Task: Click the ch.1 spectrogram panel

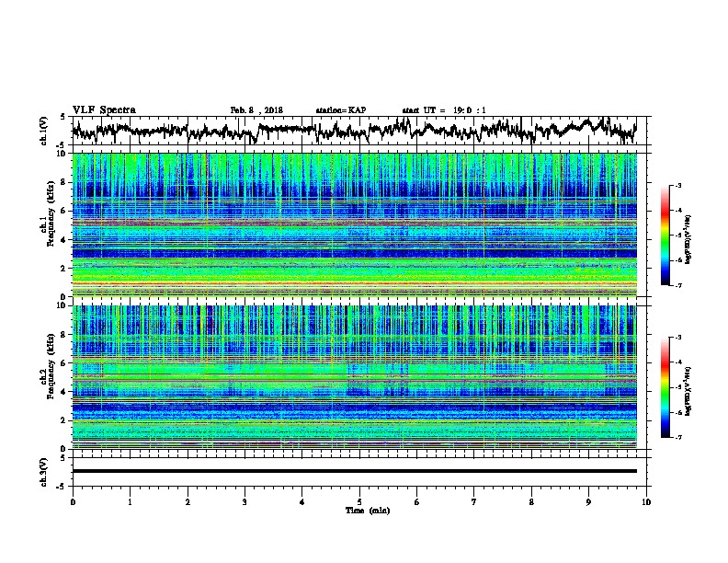Action: click(x=354, y=224)
